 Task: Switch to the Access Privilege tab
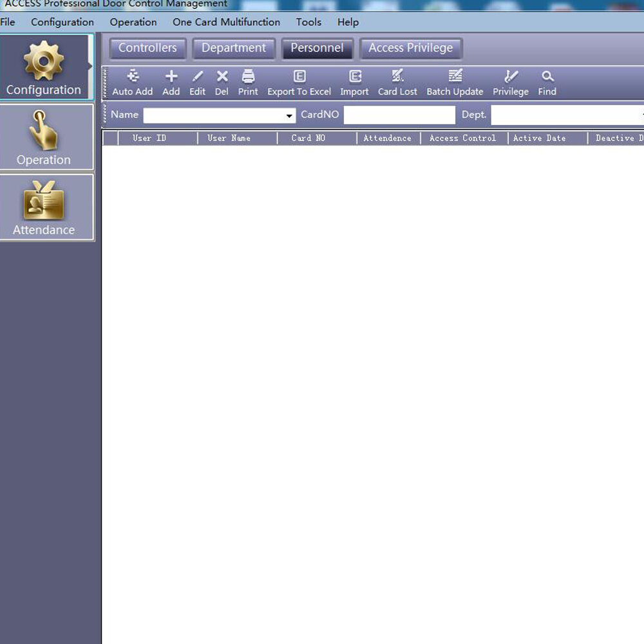[410, 48]
